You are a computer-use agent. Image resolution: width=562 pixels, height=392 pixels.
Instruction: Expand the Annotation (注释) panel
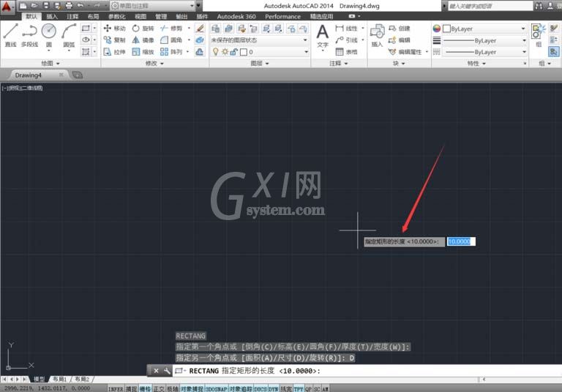point(339,64)
